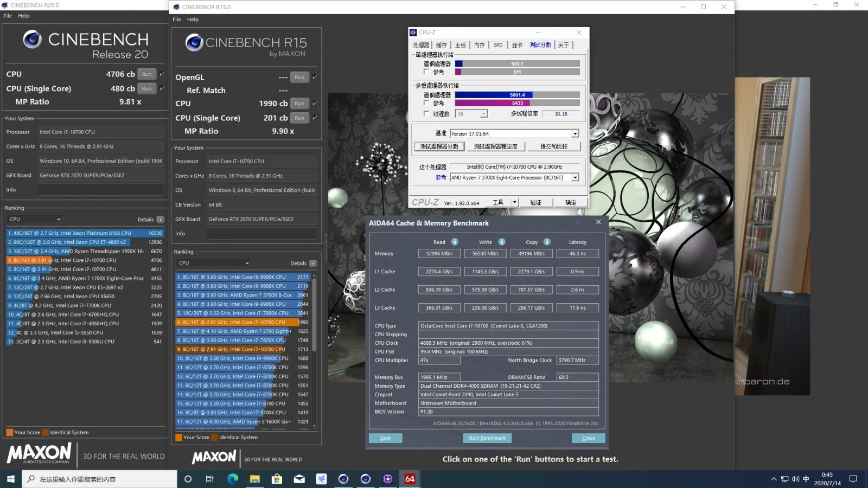Screen dimensions: 868x488
Task: Click Cinebench R20 title bar icon
Action: click(x=5, y=5)
